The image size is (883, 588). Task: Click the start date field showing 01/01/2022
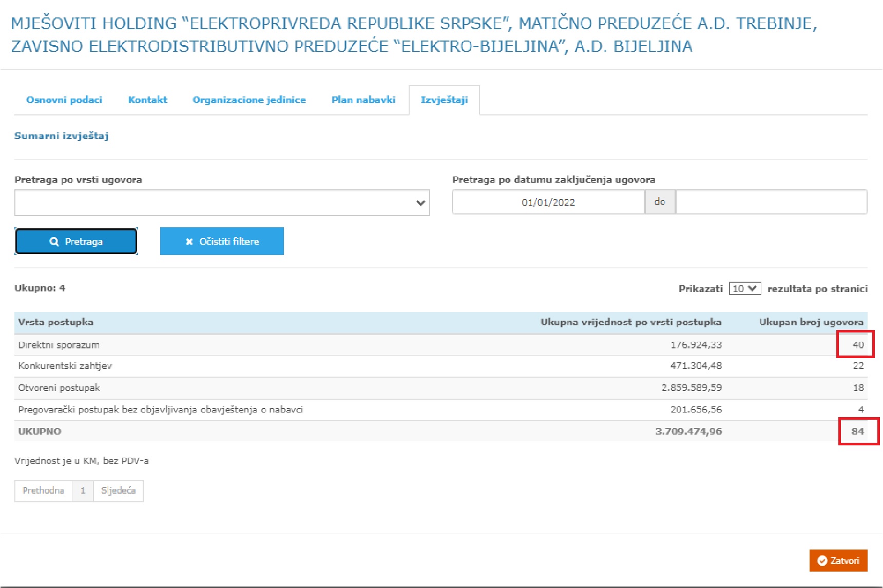click(548, 202)
